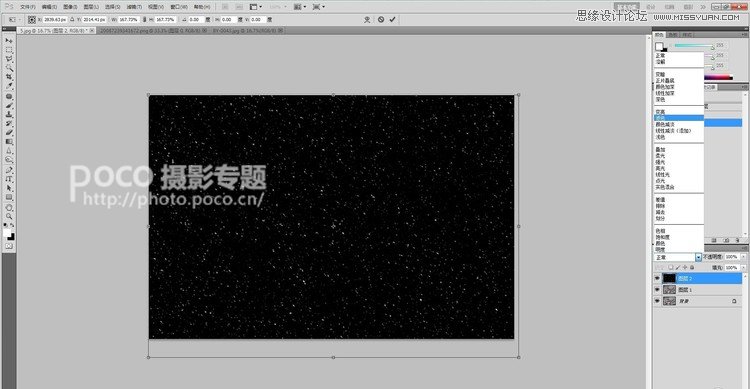Click the color spectrum ramp
This screenshot has width=750, height=389.
(x=718, y=77)
